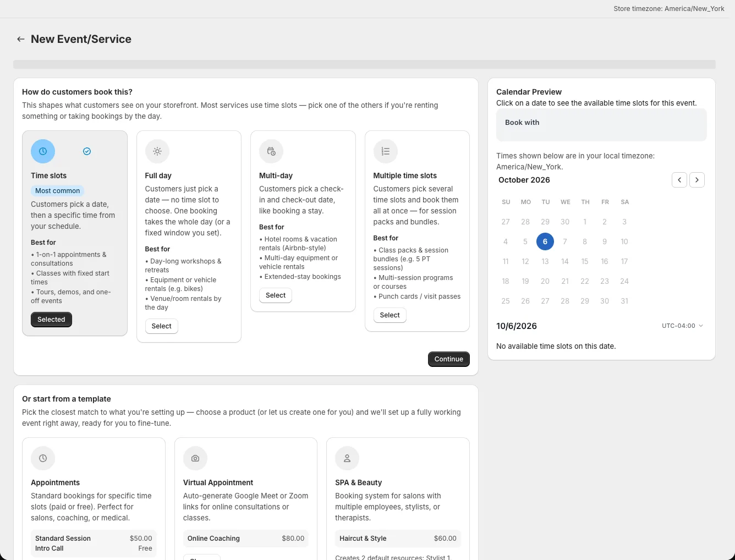Click the Multi-day card title

click(276, 175)
